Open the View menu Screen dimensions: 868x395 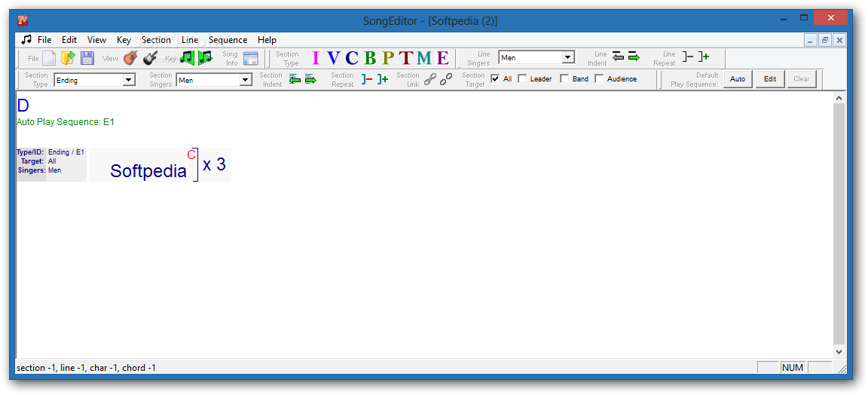(97, 40)
